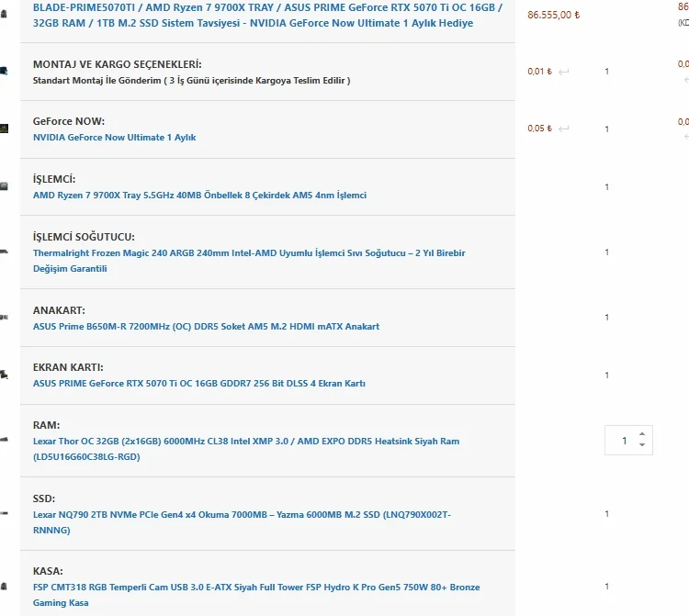Click the 86.555,00 ₺ price
Image resolution: width=689 pixels, height=616 pixels.
coord(554,15)
